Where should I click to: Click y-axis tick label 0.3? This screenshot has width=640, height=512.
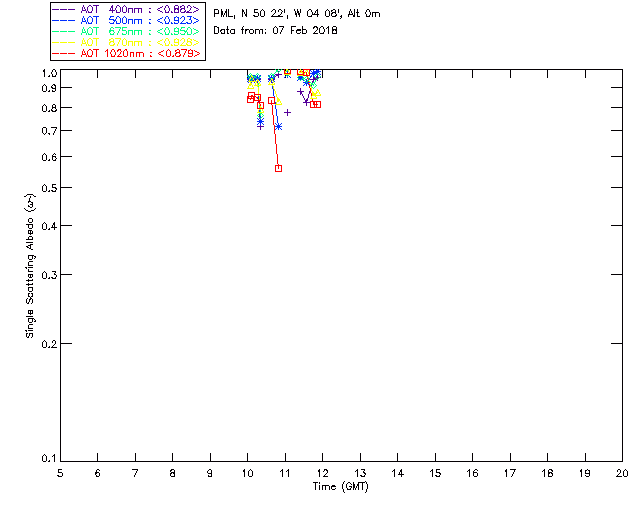coord(49,275)
